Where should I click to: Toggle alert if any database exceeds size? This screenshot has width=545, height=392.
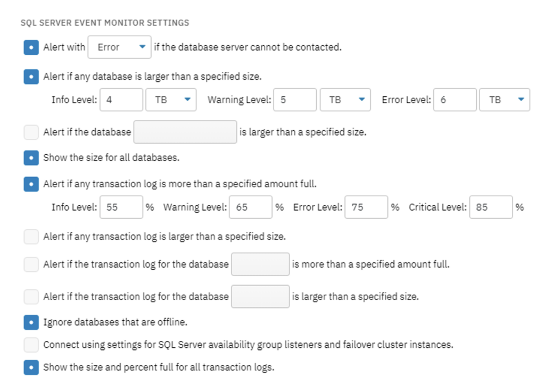click(31, 77)
